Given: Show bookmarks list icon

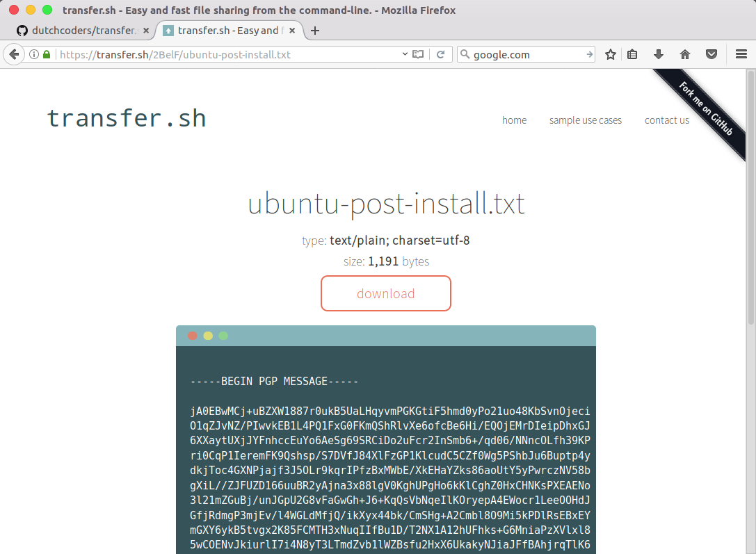Looking at the screenshot, I should click(632, 54).
